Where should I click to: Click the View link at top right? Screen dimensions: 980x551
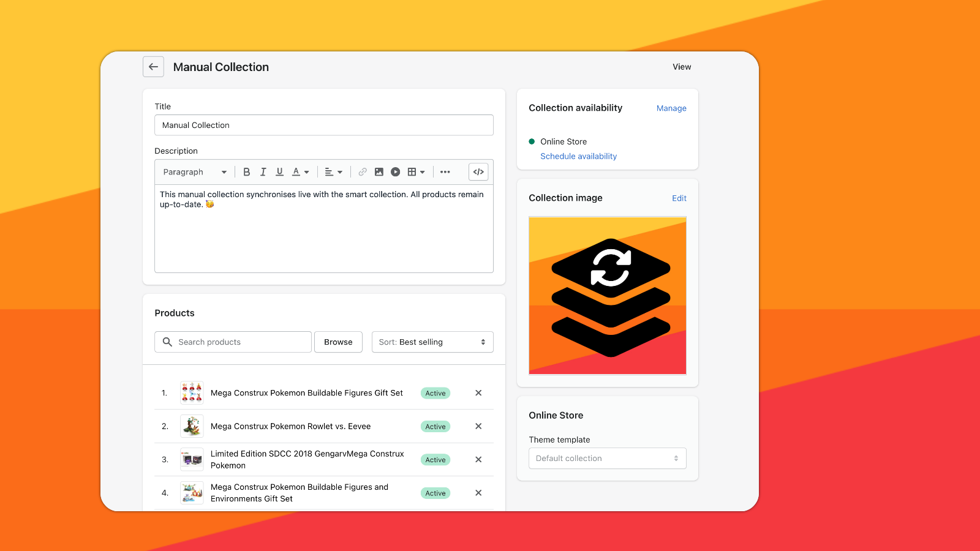coord(682,67)
